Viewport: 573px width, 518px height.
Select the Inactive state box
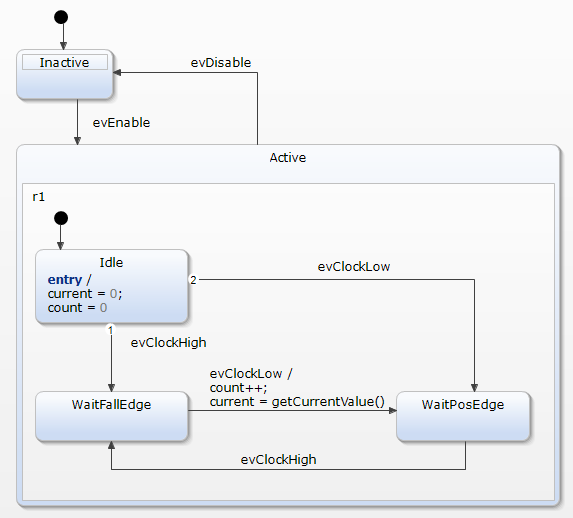(x=65, y=74)
